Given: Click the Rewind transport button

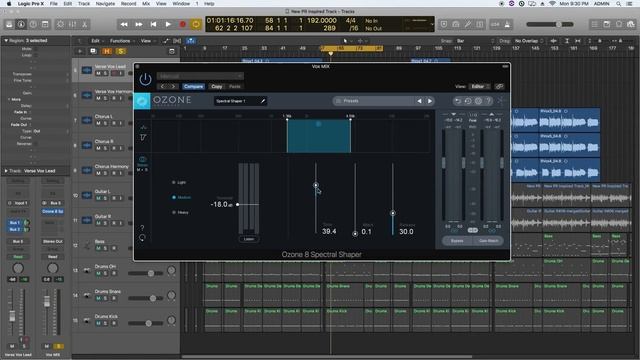Looking at the screenshot, I should tap(124, 24).
